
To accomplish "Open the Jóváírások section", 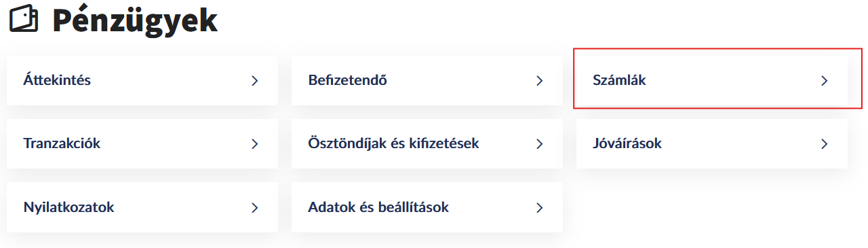I will pos(712,144).
